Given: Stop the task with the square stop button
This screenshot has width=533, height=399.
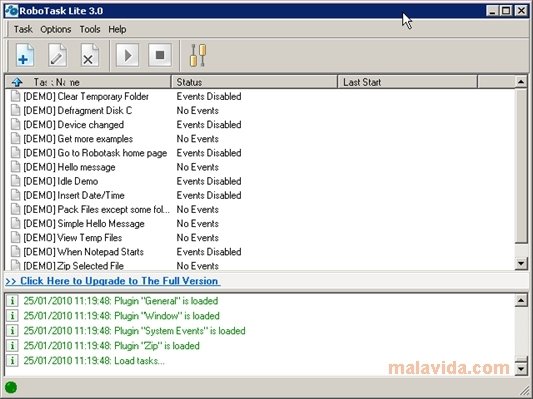Looking at the screenshot, I should pos(160,55).
